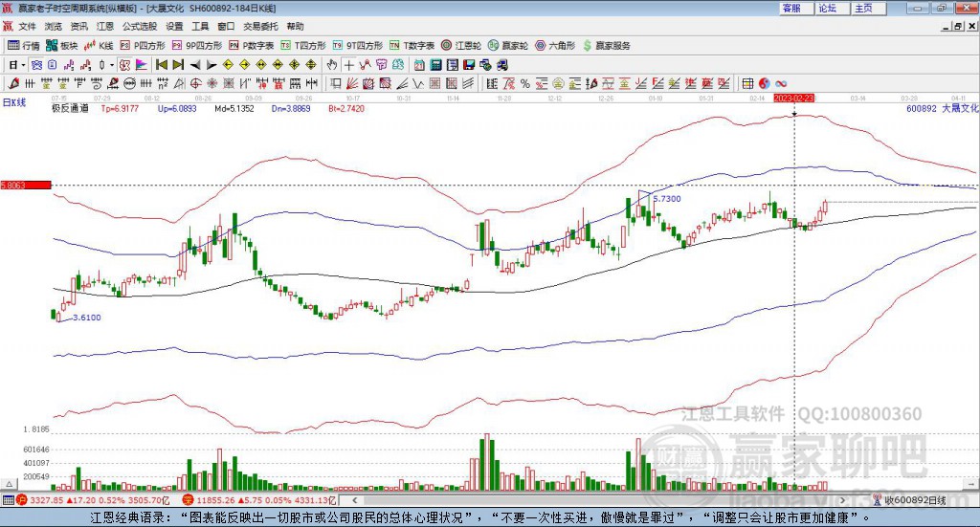Click the blue infinity symbol icon

point(781,83)
